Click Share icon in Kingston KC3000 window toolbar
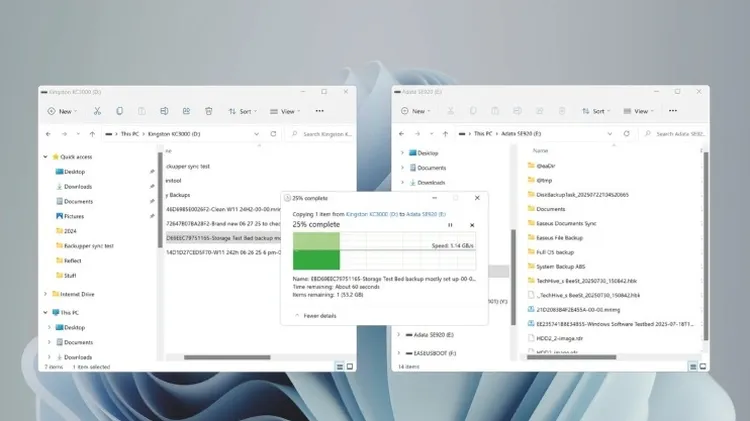 pos(186,111)
